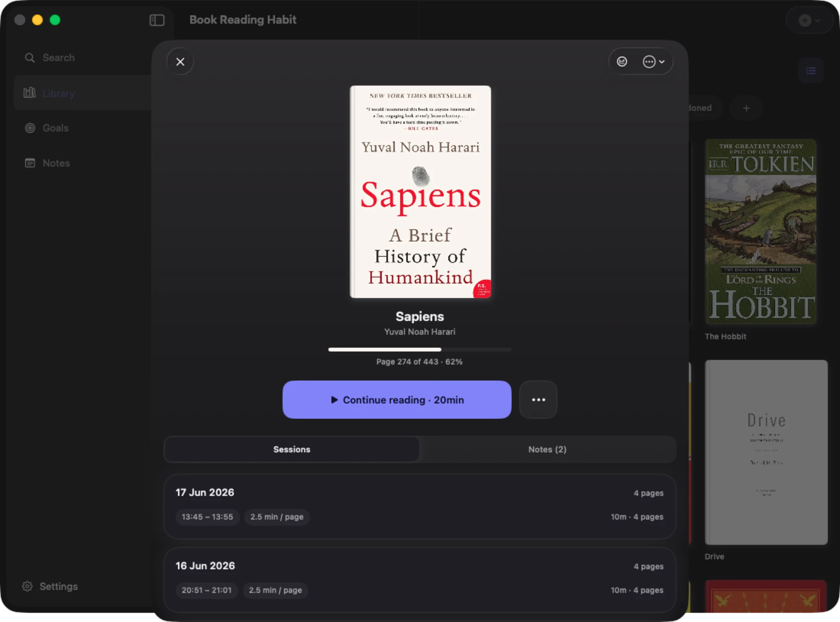Image resolution: width=840 pixels, height=622 pixels.
Task: Click the Notes sidebar icon
Action: click(30, 163)
